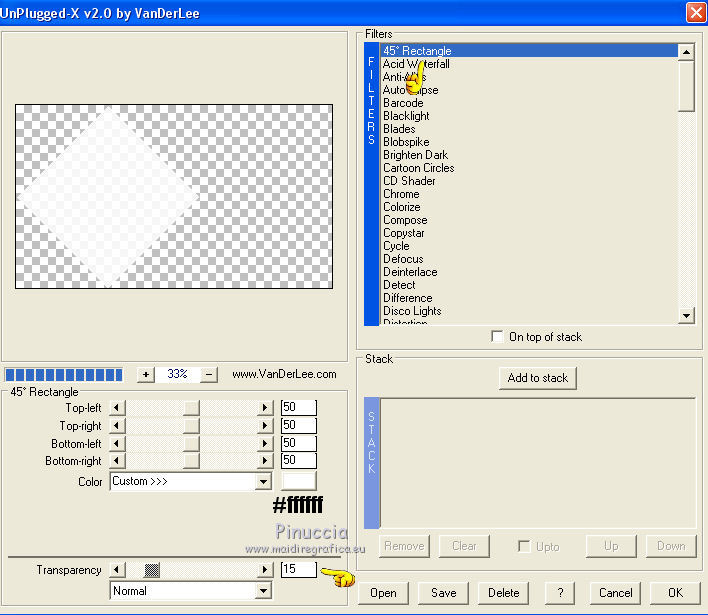708x615 pixels.
Task: Click the Top-right value field
Action: point(299,425)
